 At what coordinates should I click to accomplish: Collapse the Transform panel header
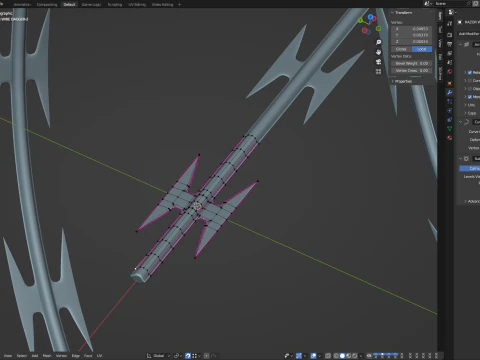click(x=402, y=12)
